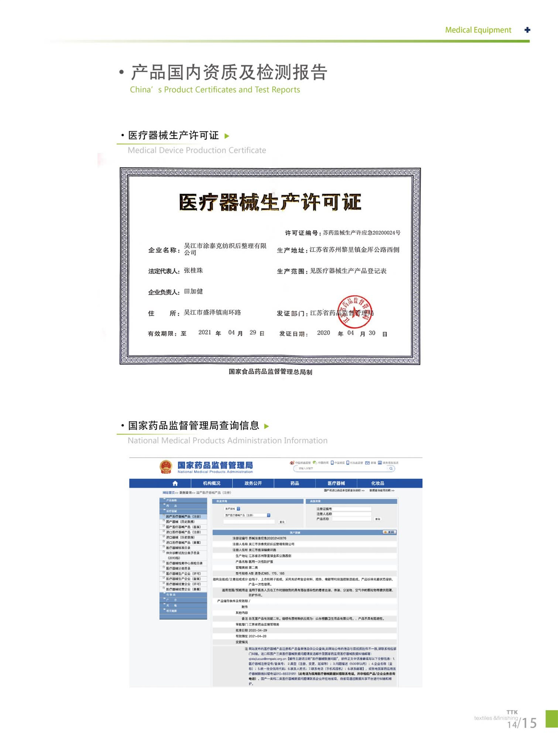558x756 pixels.
Task: Click the national emblem logo
Action: [x=166, y=467]
